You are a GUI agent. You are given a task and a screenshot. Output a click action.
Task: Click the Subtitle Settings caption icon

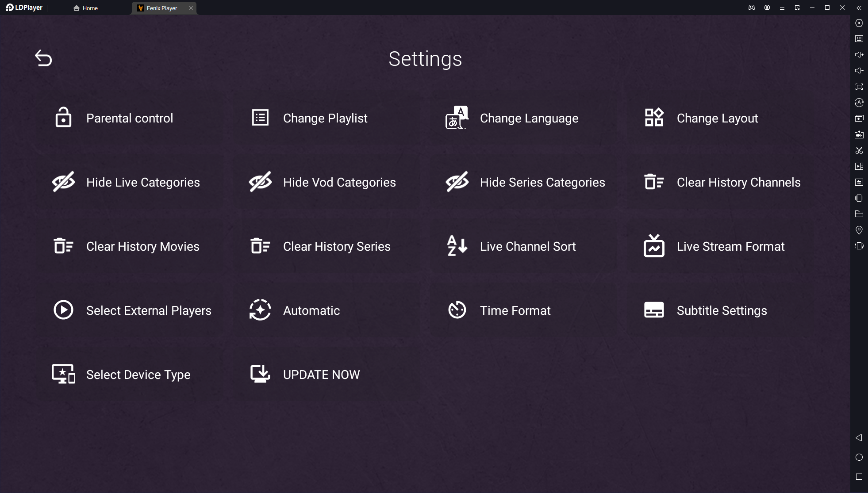click(x=654, y=310)
